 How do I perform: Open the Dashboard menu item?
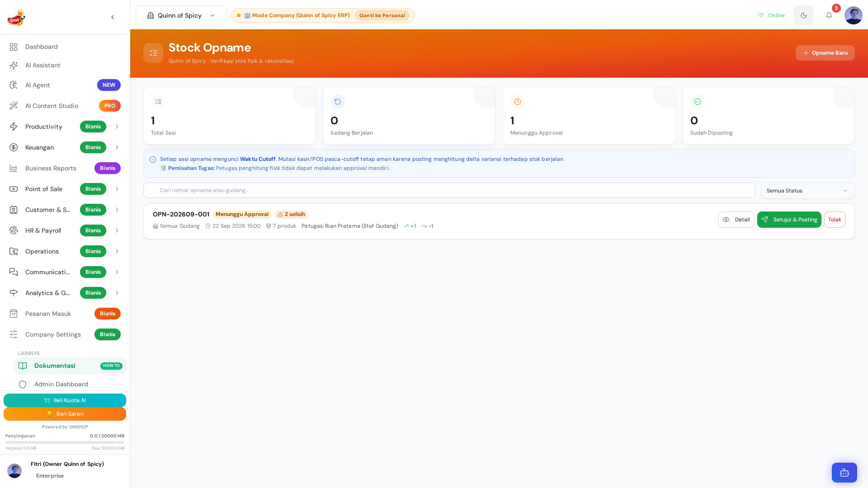coord(65,47)
